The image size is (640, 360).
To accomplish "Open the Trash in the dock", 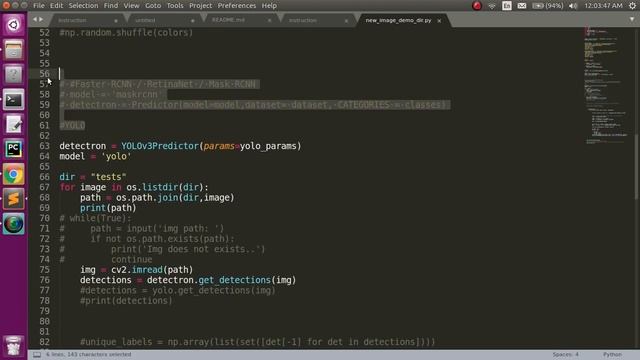I will [x=13, y=346].
